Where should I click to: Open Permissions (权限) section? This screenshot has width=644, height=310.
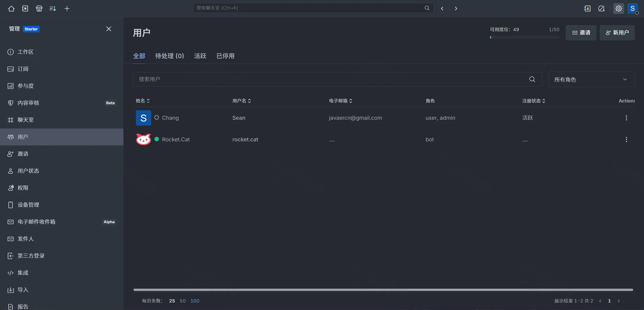pyautogui.click(x=62, y=188)
